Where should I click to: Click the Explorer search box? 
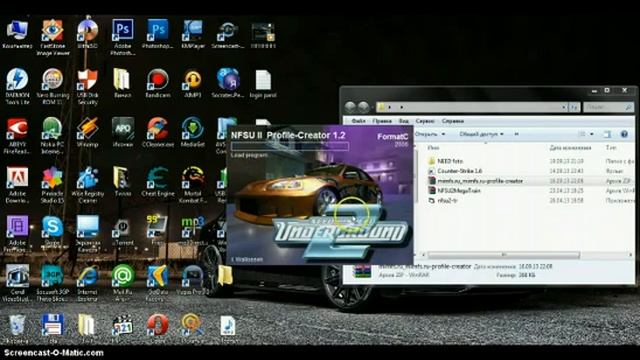click(608, 107)
